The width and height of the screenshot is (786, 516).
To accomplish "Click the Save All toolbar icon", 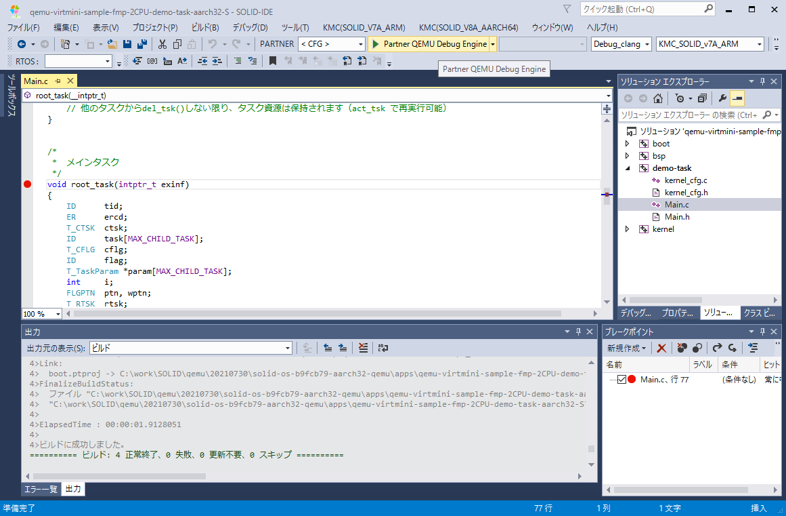I will click(x=142, y=44).
